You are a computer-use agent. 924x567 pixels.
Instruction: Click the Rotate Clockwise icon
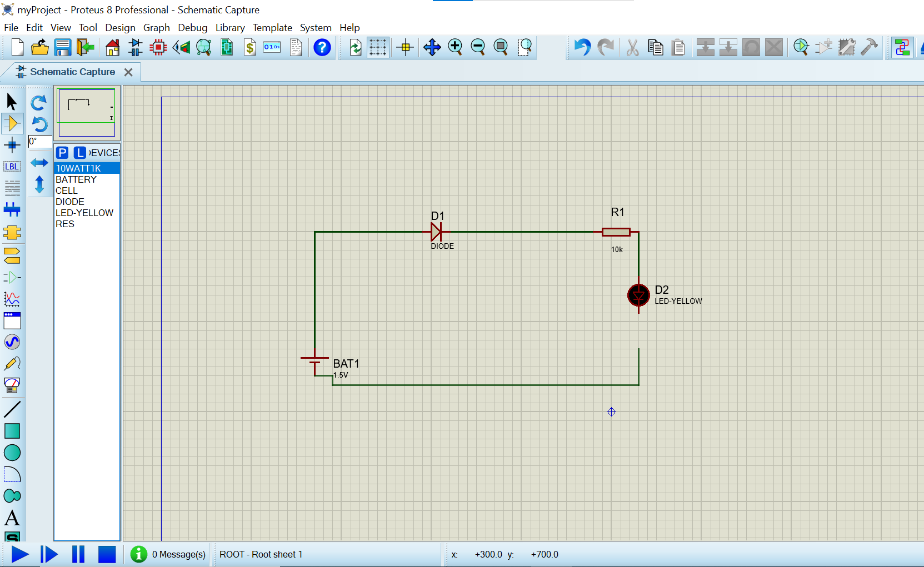39,103
